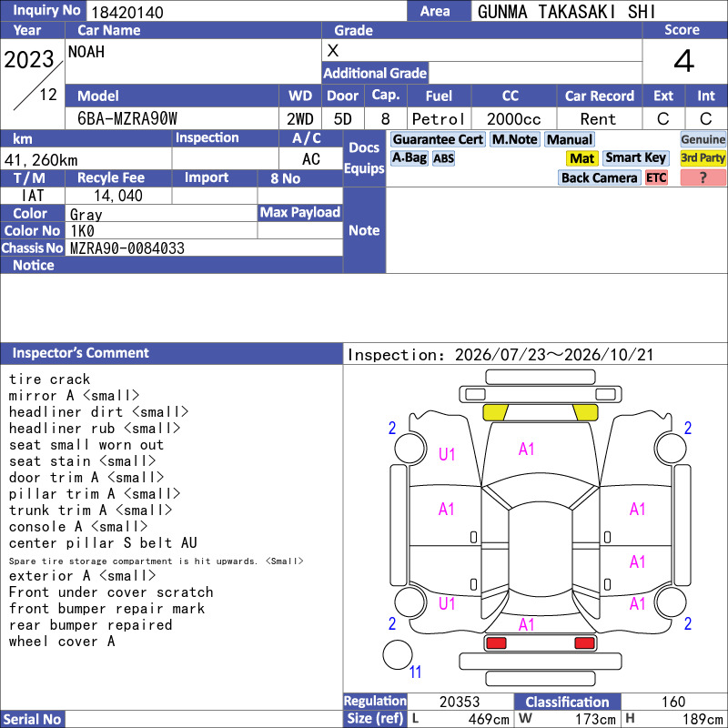Click the ABS equipment badge
Image resolution: width=728 pixels, height=728 pixels.
(443, 158)
